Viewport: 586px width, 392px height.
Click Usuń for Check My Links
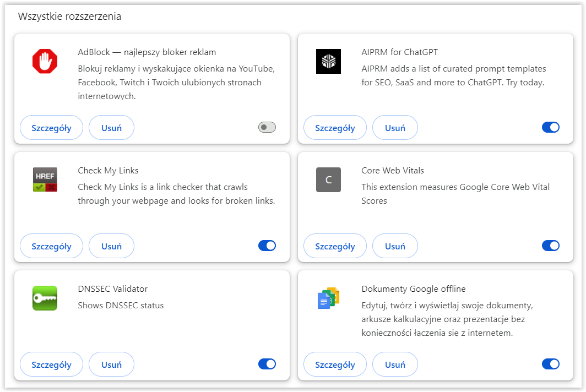[111, 246]
